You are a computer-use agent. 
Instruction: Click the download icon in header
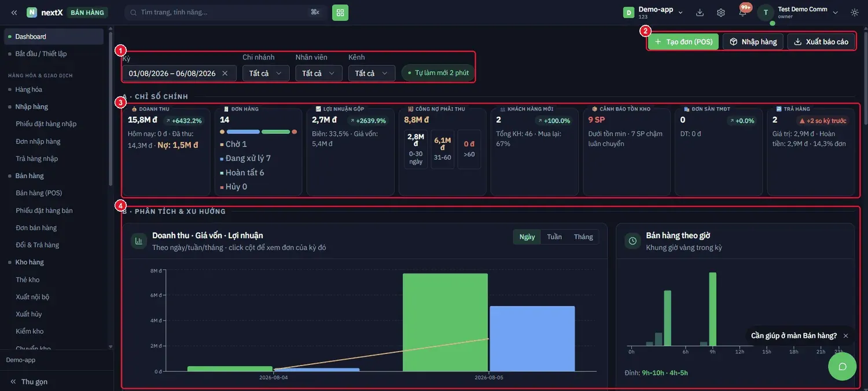click(700, 12)
